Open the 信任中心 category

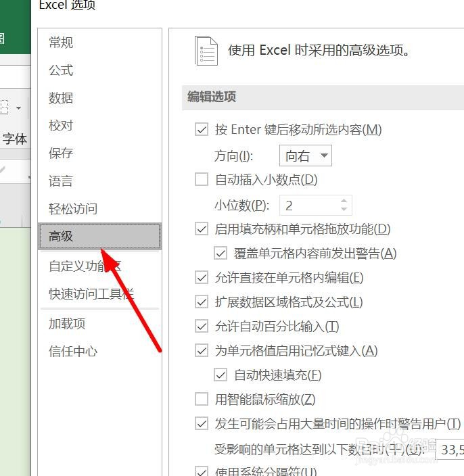click(73, 351)
